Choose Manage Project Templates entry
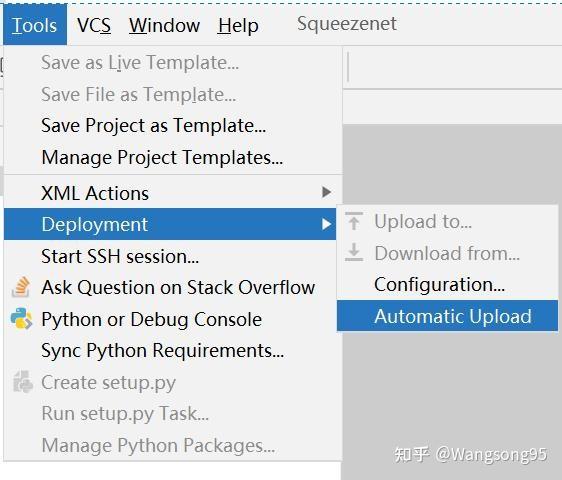The image size is (562, 480). (x=162, y=157)
